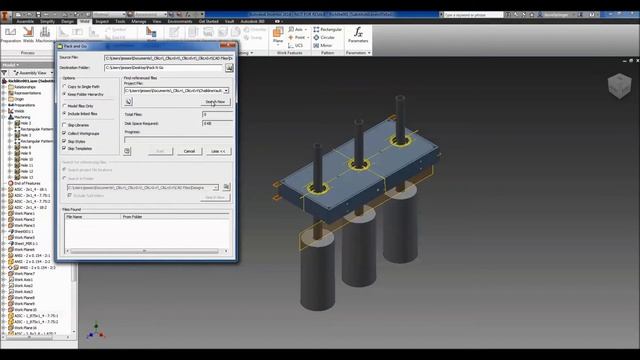
Task: Click the small icon left of Start button
Action: coord(127,151)
